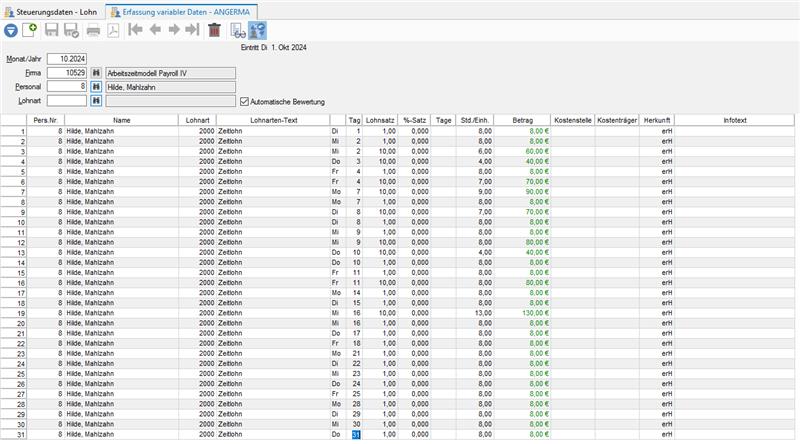Click Eintritt Di 1. Okt 2024 text
800x444 pixels.
tap(273, 47)
